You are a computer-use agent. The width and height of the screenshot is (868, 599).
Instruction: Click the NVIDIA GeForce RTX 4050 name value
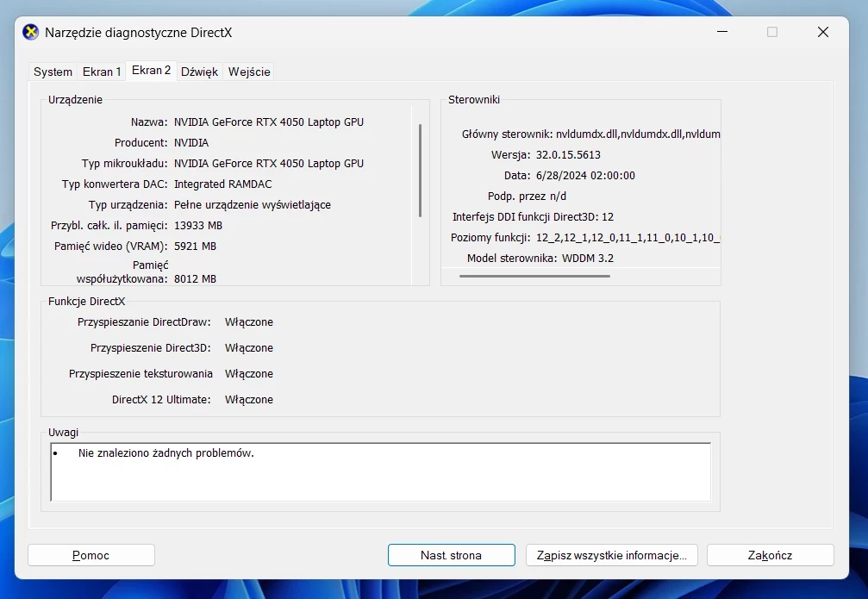coord(269,122)
